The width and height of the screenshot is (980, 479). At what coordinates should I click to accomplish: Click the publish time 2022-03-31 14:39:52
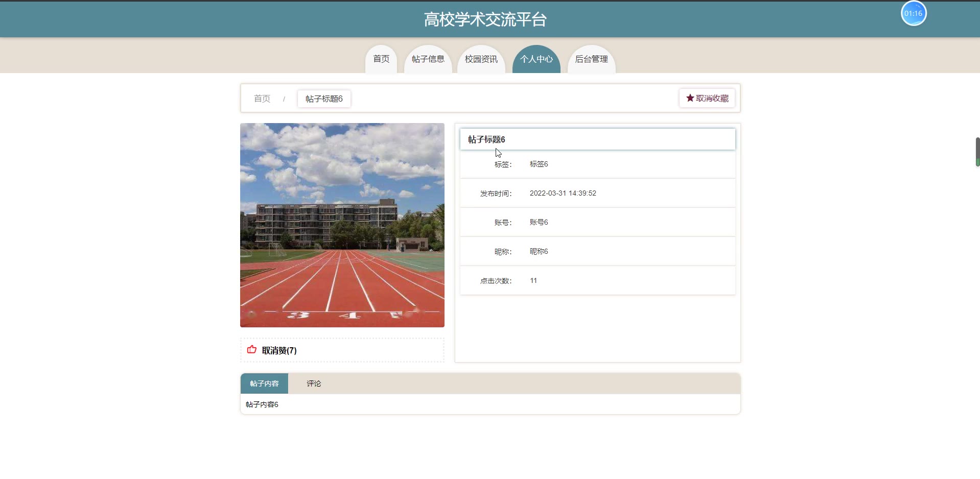(x=563, y=193)
